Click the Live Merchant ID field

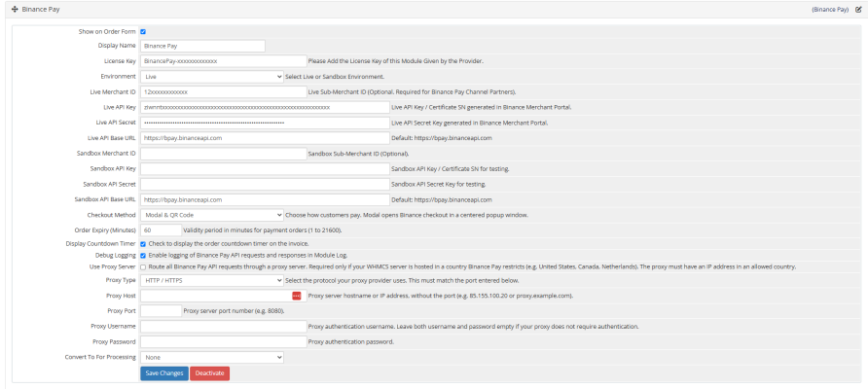click(x=223, y=91)
